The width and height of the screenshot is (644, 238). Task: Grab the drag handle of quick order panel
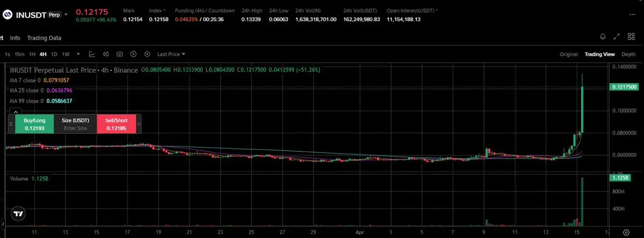pyautogui.click(x=11, y=124)
